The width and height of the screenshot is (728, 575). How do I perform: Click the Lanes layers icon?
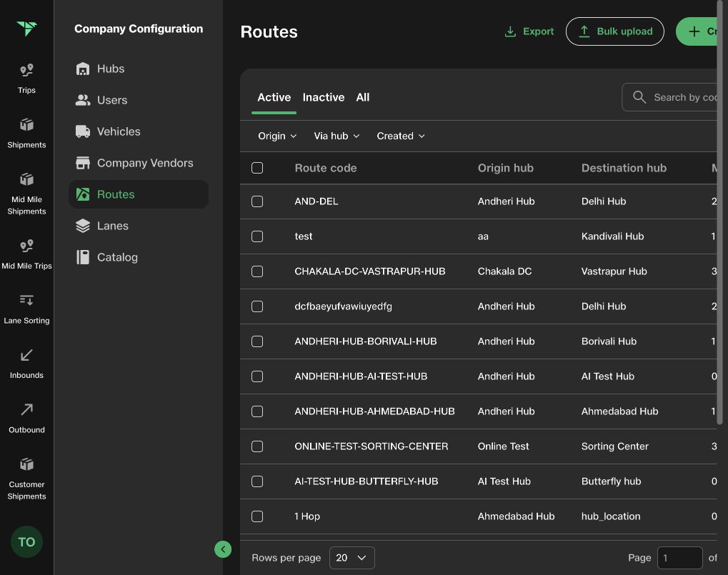tap(83, 226)
